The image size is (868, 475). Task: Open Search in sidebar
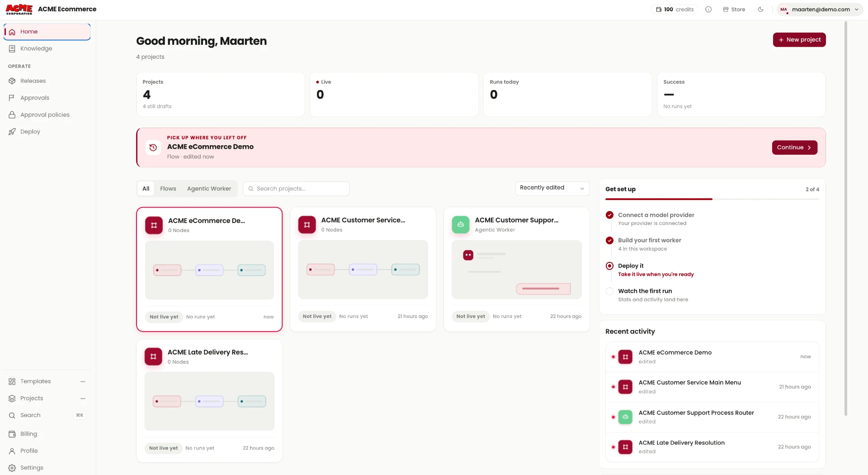click(47, 415)
